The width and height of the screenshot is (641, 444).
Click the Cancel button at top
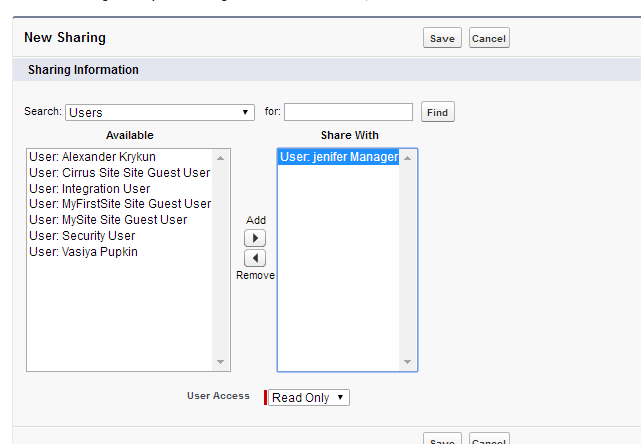(489, 39)
